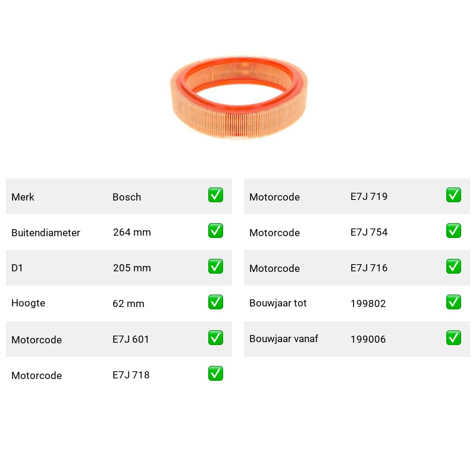This screenshot has width=476, height=476.
Task: Click the checkmark for D1 205 mm
Action: (x=215, y=266)
